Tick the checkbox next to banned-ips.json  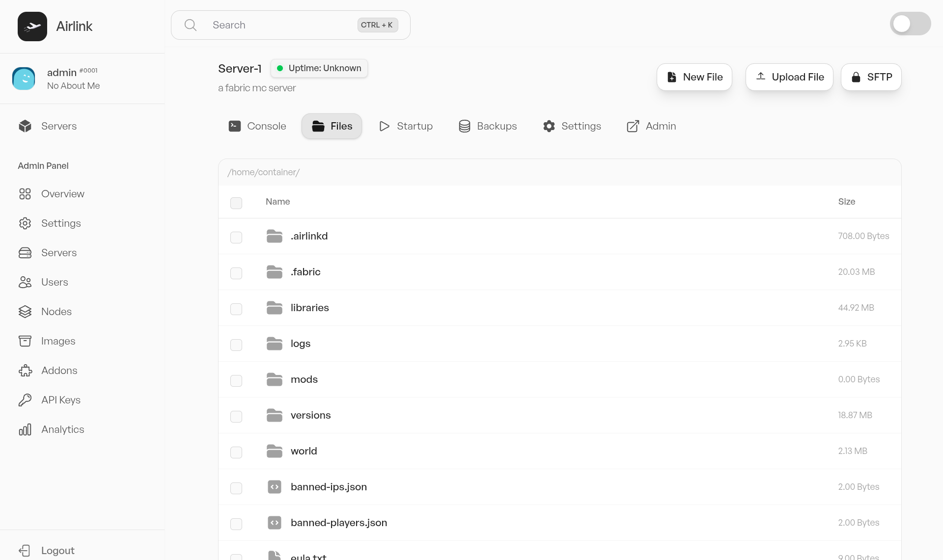[x=236, y=488]
